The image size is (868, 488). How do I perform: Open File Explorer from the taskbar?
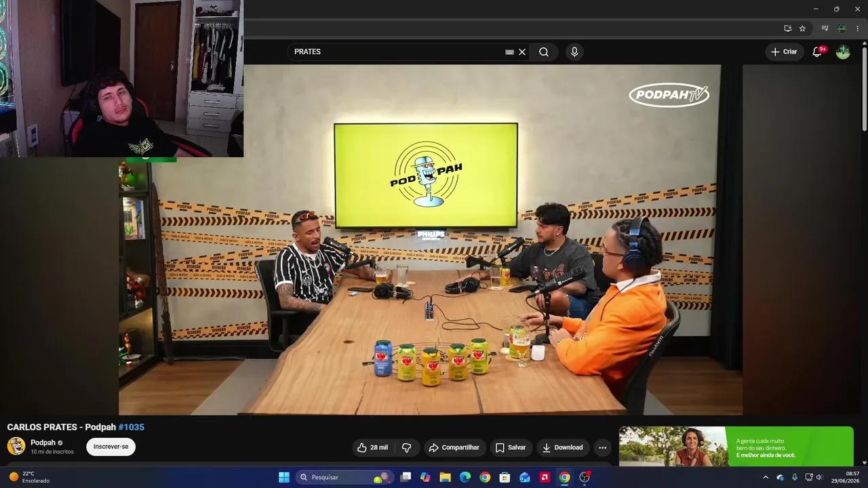445,477
